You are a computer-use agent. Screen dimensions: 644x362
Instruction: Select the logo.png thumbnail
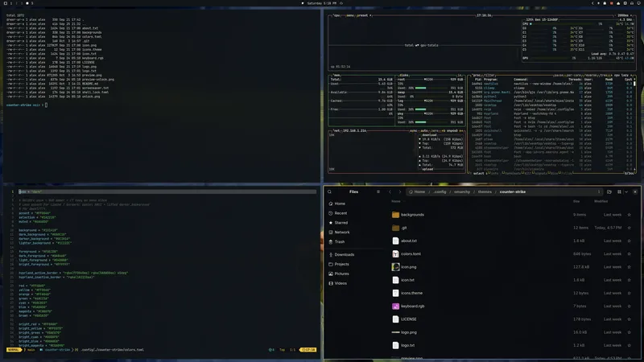395,332
